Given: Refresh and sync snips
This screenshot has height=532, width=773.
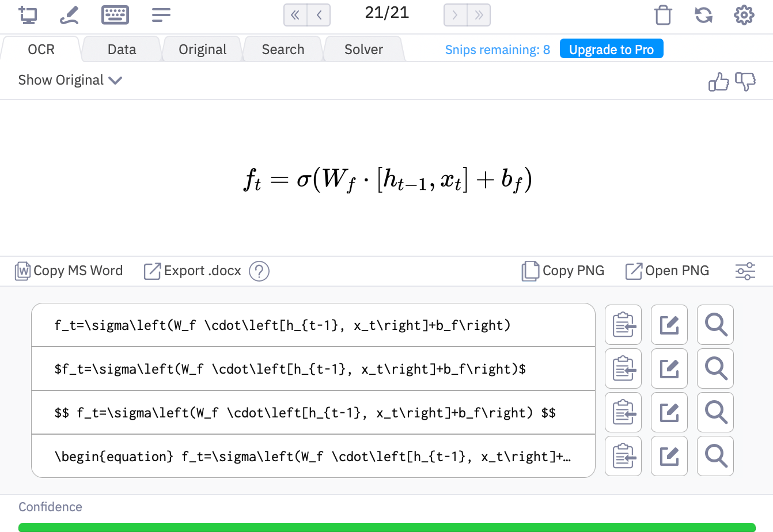Looking at the screenshot, I should (x=704, y=15).
